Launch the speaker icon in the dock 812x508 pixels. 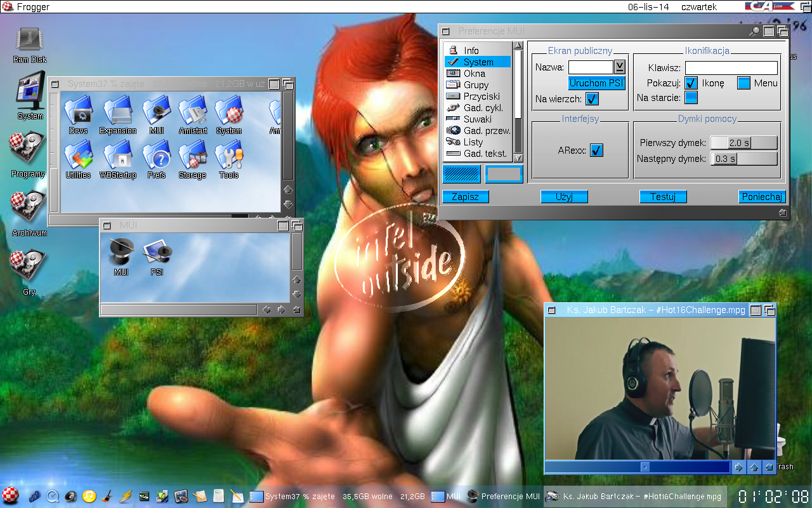[71, 496]
